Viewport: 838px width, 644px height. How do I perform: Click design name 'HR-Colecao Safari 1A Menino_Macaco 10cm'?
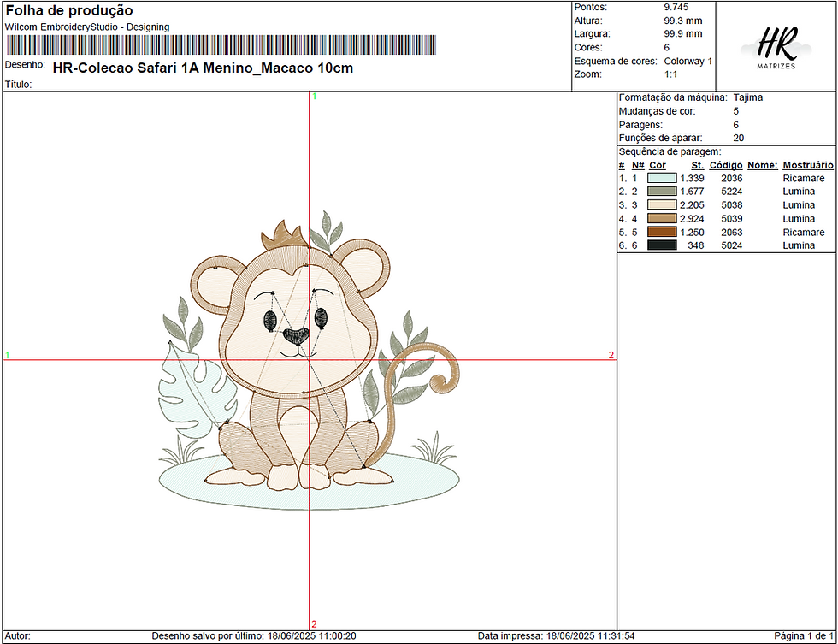pos(204,68)
